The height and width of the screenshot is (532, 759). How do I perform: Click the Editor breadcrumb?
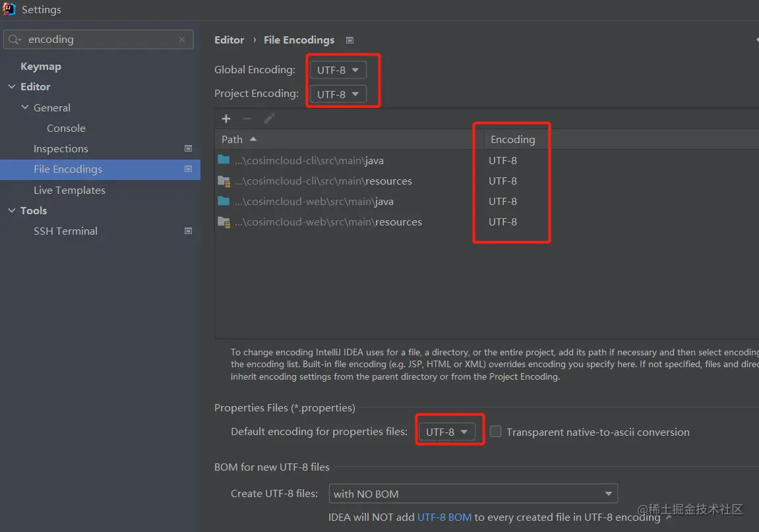coord(229,40)
